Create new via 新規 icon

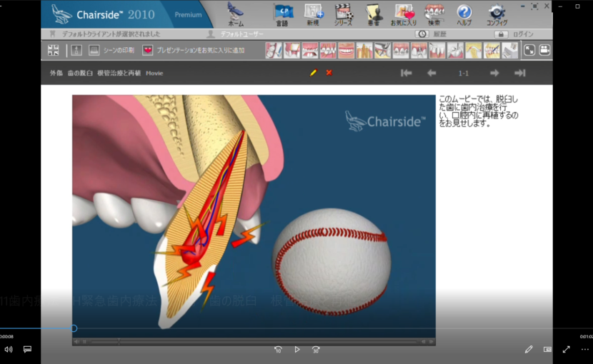(313, 14)
